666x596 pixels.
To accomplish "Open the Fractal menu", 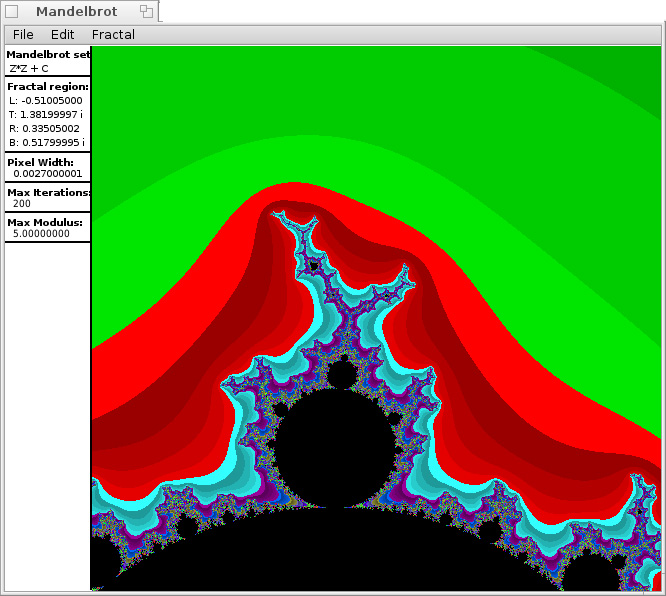I will tap(113, 35).
